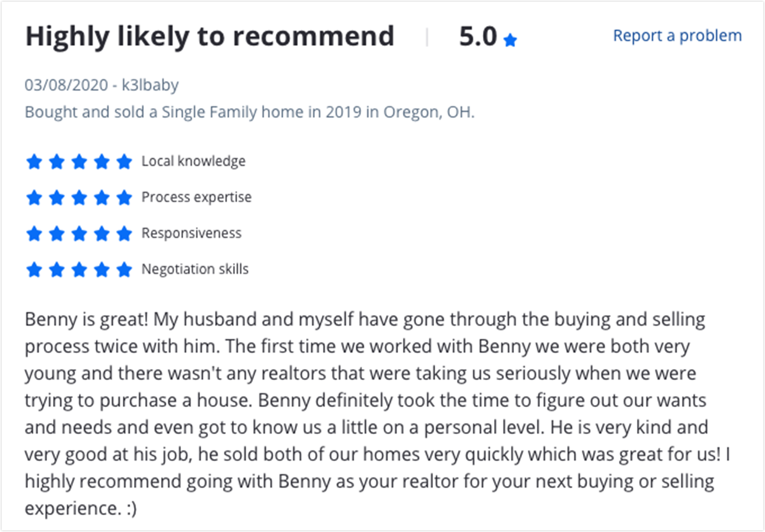Click the review date 03/08/2020
The image size is (765, 532).
pos(66,85)
